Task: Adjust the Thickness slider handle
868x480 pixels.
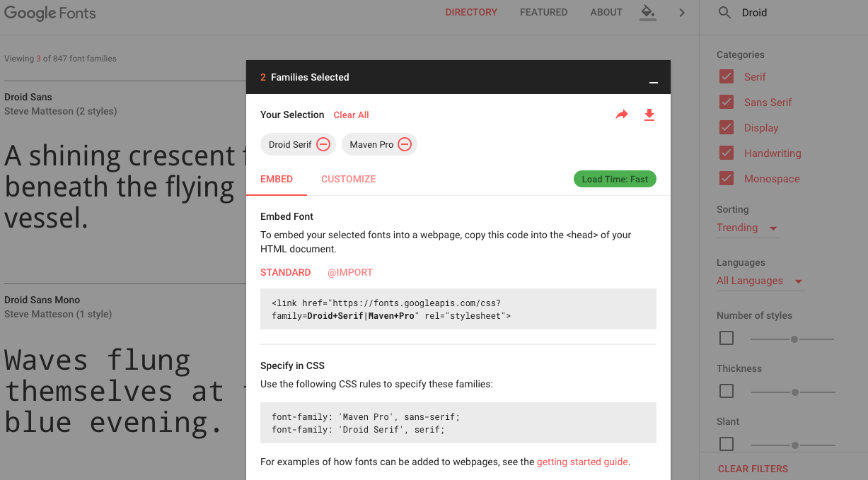Action: click(795, 392)
